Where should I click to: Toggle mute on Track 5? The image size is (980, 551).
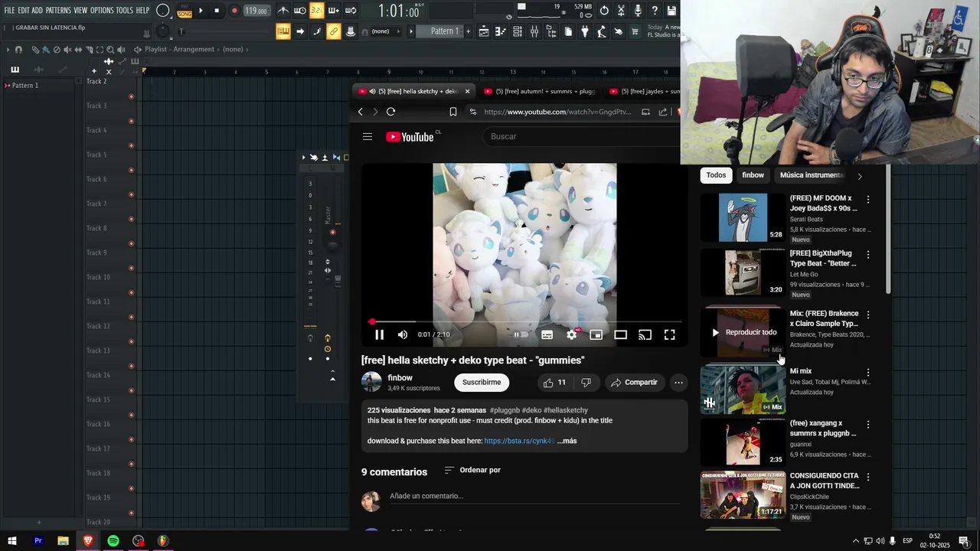tap(132, 170)
